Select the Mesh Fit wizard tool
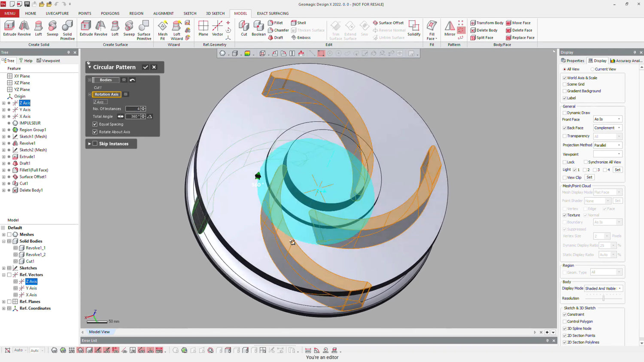 162,30
